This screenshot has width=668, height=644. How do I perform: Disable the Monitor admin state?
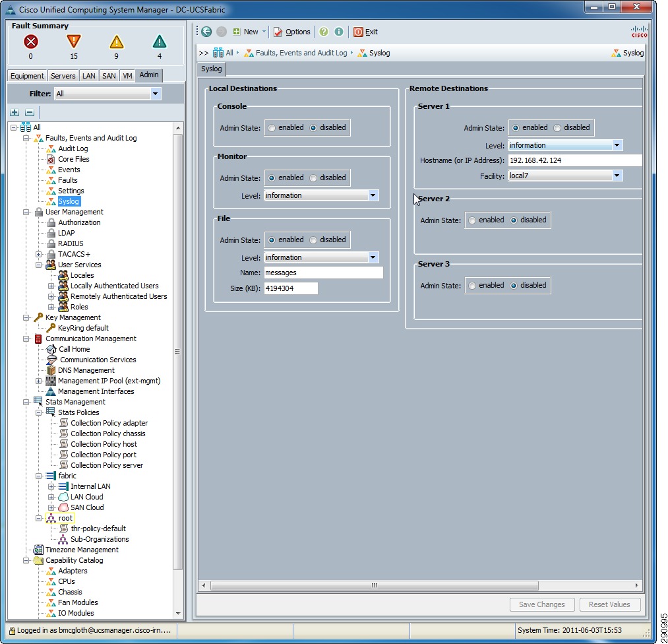pos(313,178)
